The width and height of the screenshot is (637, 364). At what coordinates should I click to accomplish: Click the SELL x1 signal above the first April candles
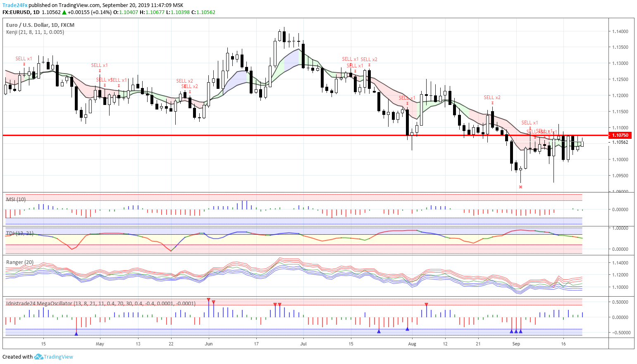tap(24, 59)
